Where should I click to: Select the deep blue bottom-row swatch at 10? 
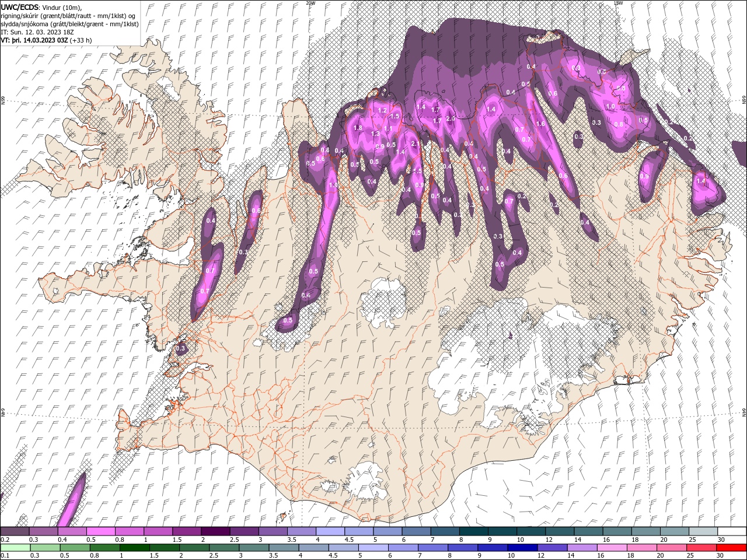(521, 548)
